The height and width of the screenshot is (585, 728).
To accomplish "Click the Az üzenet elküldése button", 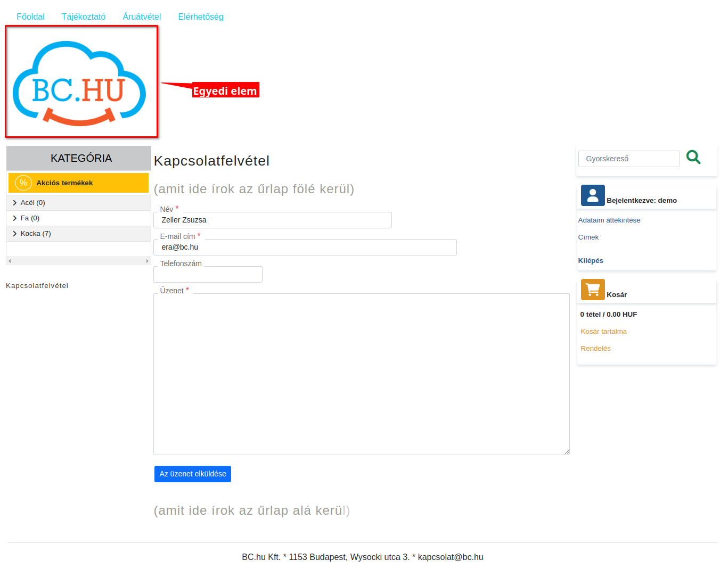I will point(193,474).
